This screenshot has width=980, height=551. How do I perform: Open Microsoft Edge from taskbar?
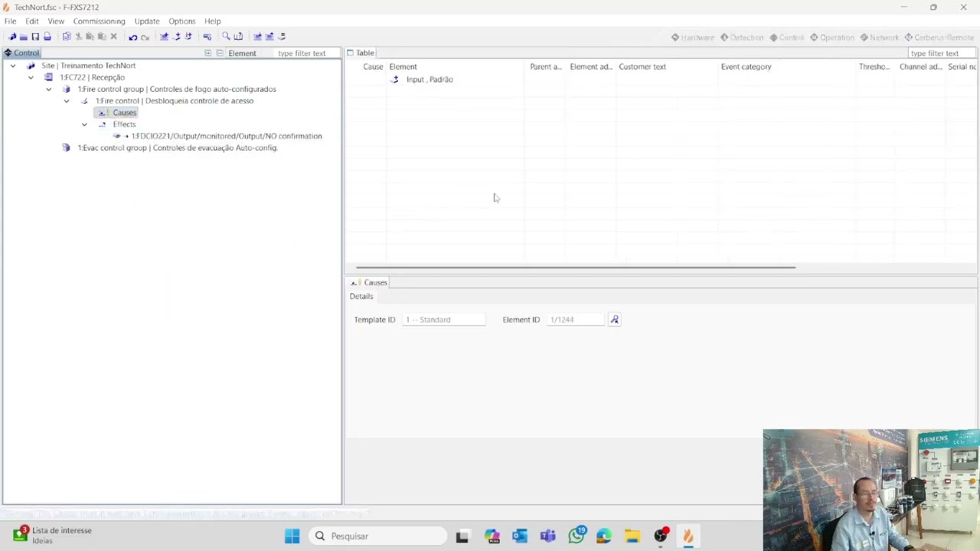604,536
